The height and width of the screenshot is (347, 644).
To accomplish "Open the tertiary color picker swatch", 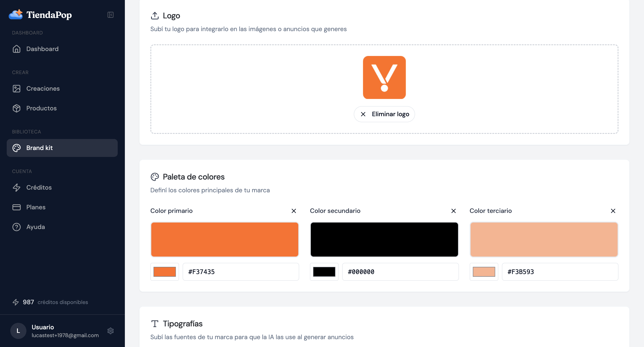I will 484,272.
